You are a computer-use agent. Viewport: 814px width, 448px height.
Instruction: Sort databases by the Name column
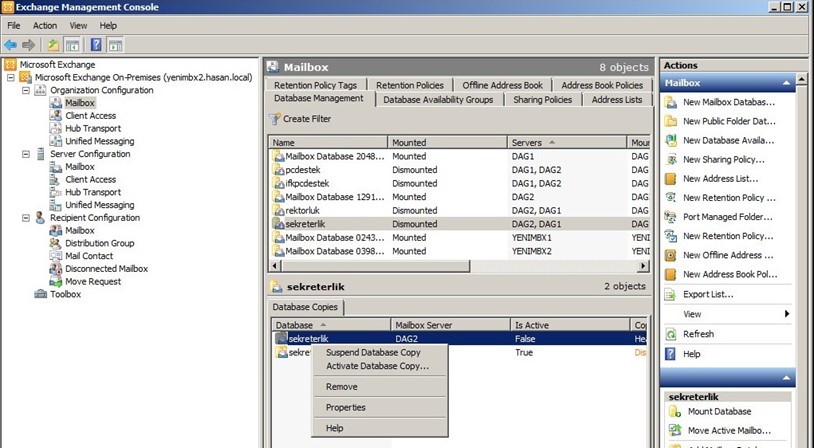pyautogui.click(x=328, y=142)
